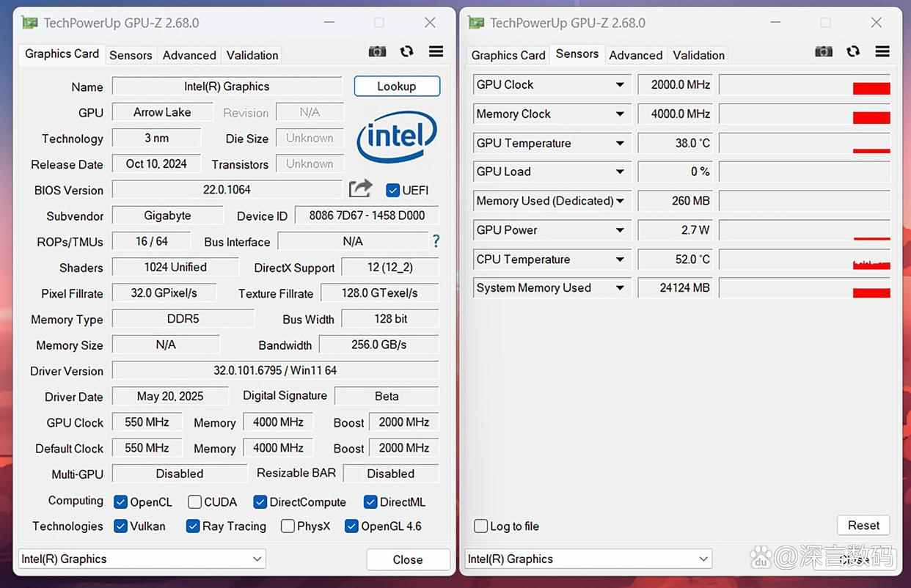Open the GPU Temperature sensor dropdown

coord(620,144)
